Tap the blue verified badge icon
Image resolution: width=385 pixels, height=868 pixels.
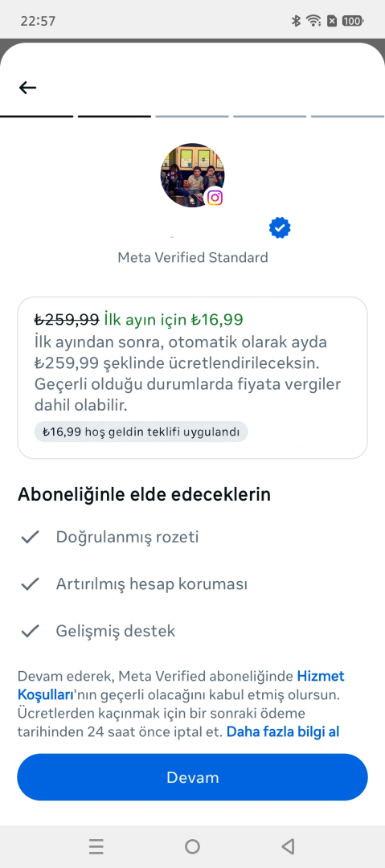(x=280, y=228)
